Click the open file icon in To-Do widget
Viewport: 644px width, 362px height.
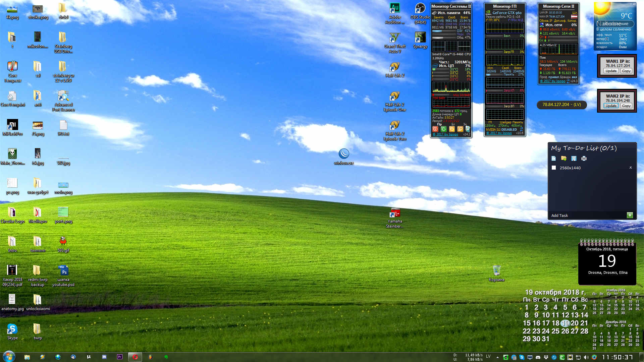tap(563, 158)
